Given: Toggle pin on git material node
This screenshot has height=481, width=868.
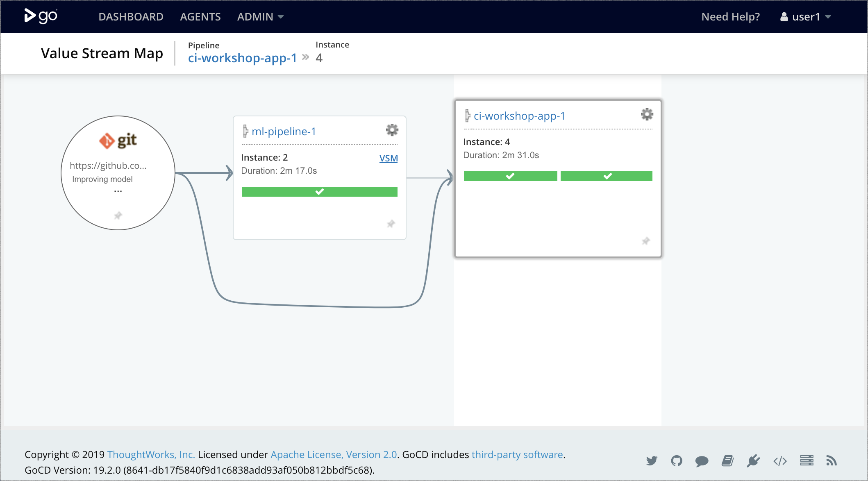Looking at the screenshot, I should tap(118, 216).
